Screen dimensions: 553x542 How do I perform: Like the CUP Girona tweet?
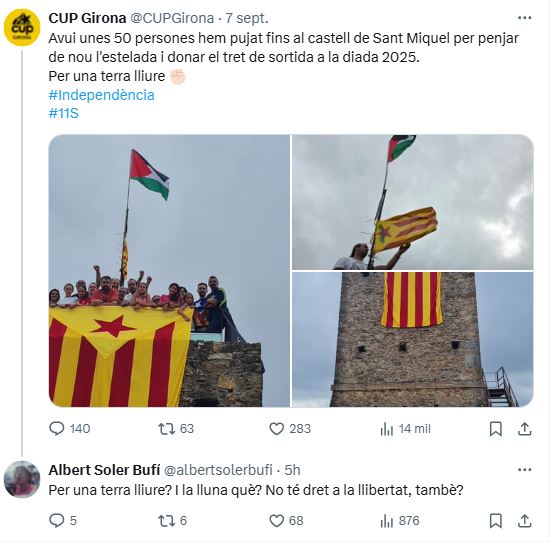(x=276, y=429)
